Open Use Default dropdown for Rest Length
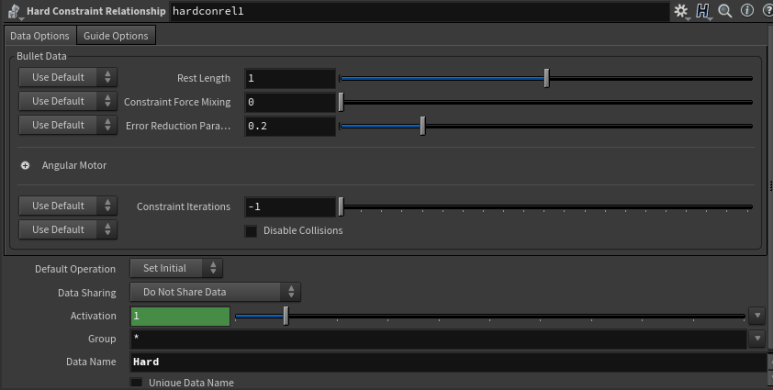 click(x=68, y=77)
